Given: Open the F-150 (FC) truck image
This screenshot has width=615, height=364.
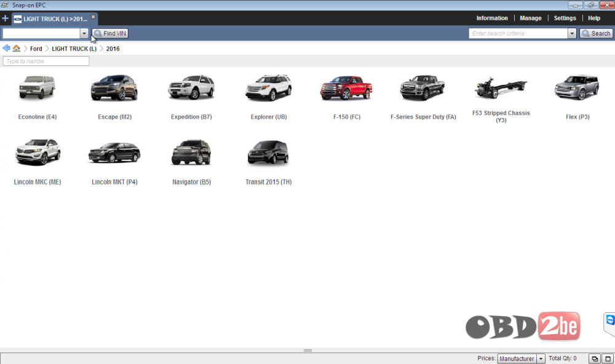Looking at the screenshot, I should pos(346,87).
